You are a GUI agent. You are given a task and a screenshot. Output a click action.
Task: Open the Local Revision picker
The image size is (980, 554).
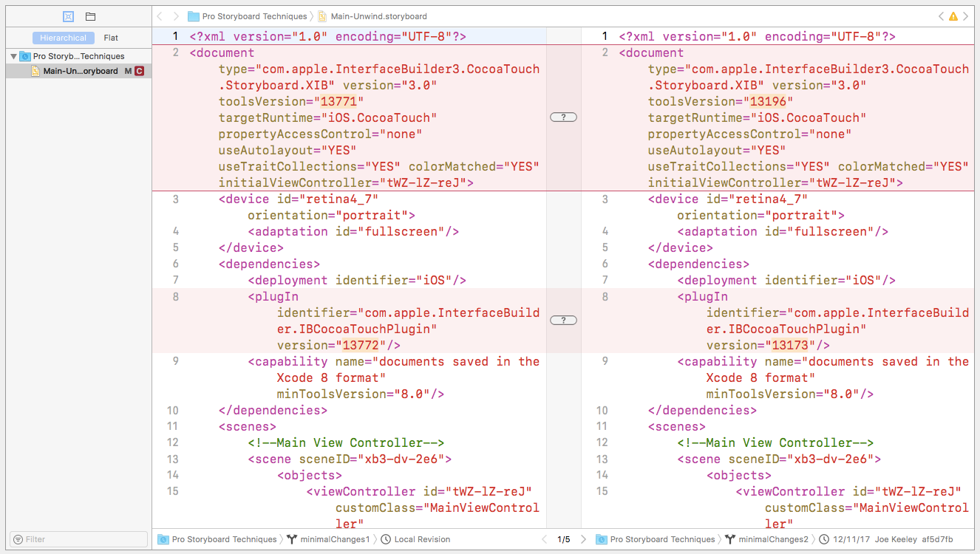pyautogui.click(x=421, y=539)
